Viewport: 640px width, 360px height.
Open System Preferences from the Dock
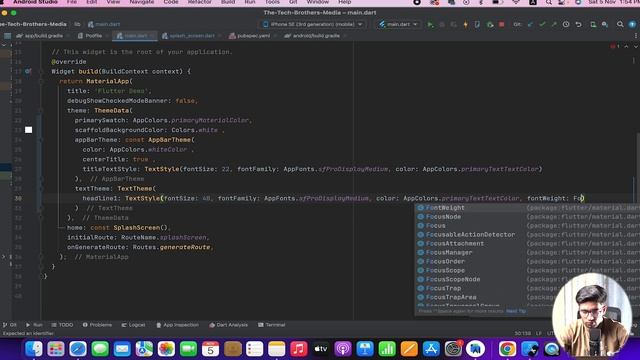pos(453,349)
